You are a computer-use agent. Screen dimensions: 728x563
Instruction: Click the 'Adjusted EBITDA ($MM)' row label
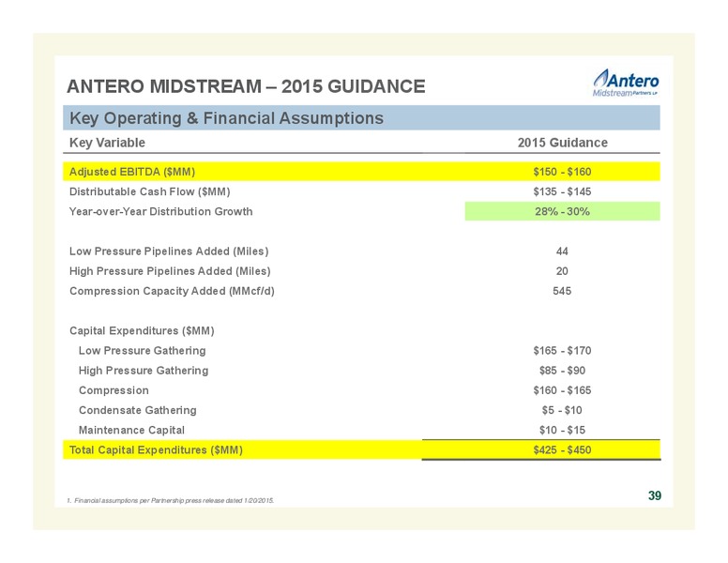[132, 172]
